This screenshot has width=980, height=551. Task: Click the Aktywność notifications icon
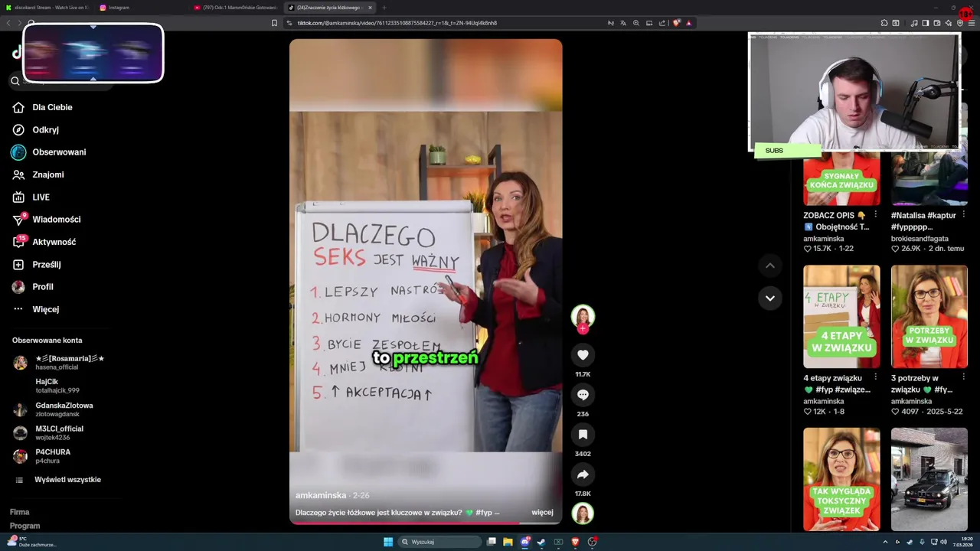coord(19,242)
